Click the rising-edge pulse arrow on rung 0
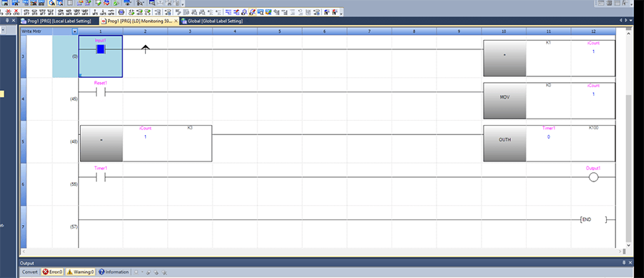The width and height of the screenshot is (644, 278). coord(145,49)
